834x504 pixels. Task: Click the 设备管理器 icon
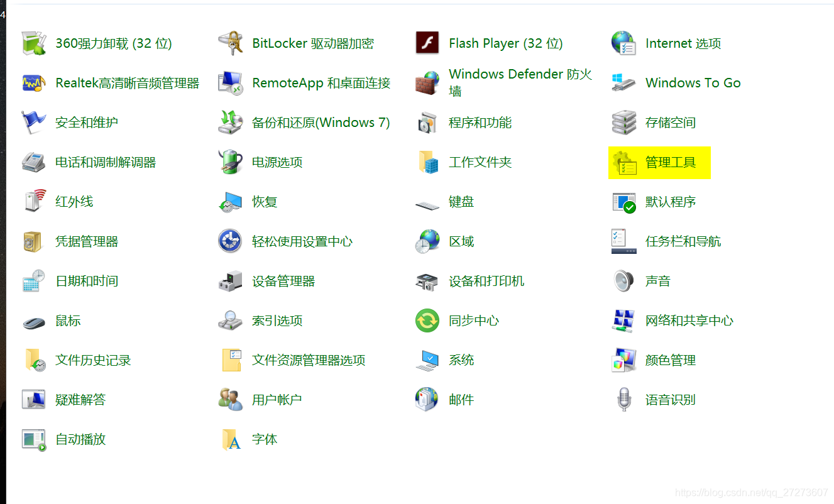pos(231,281)
